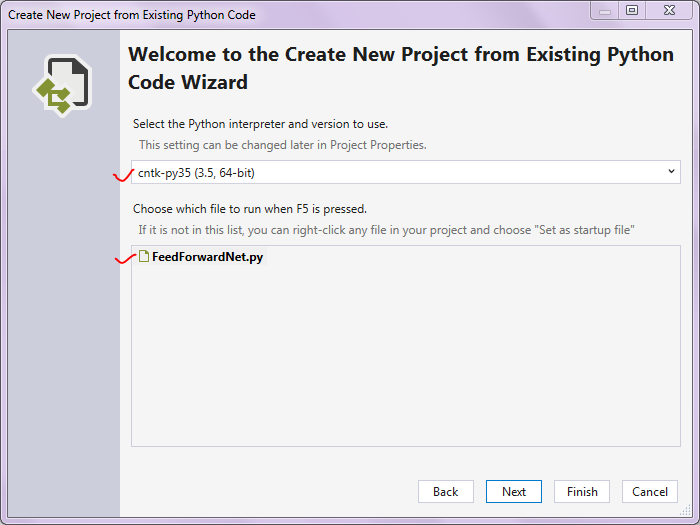Click Finish to create the project
700x525 pixels.
(581, 491)
